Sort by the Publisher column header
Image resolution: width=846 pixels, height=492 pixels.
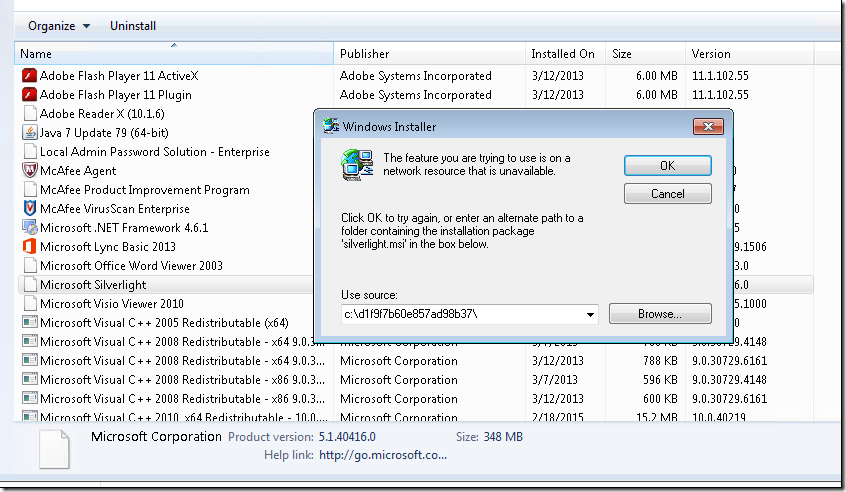(429, 53)
